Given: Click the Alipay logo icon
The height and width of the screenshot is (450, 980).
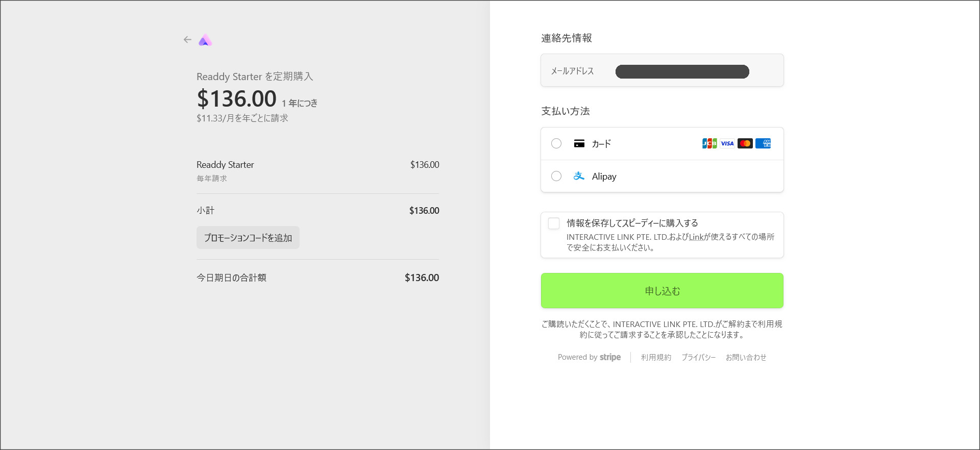Looking at the screenshot, I should [x=578, y=176].
